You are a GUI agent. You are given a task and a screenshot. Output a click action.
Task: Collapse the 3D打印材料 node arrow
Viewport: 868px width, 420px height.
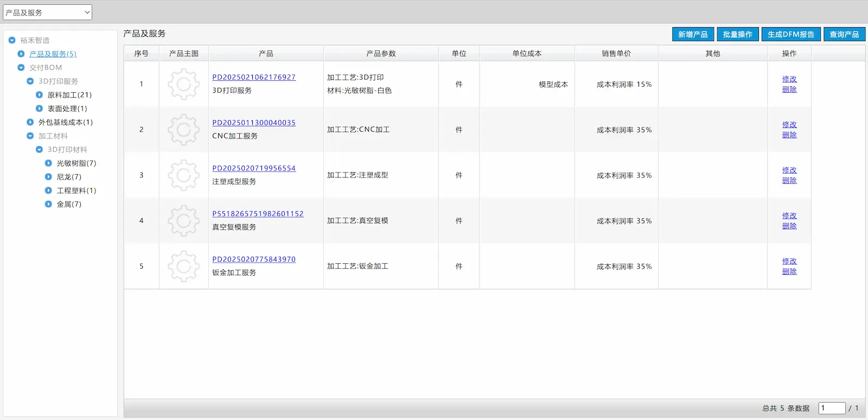tap(39, 149)
